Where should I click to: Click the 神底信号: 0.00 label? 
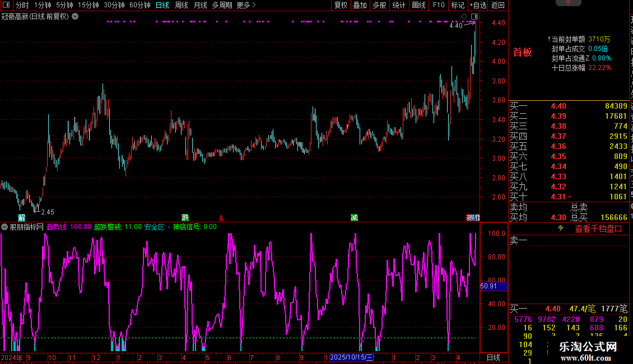[195, 227]
